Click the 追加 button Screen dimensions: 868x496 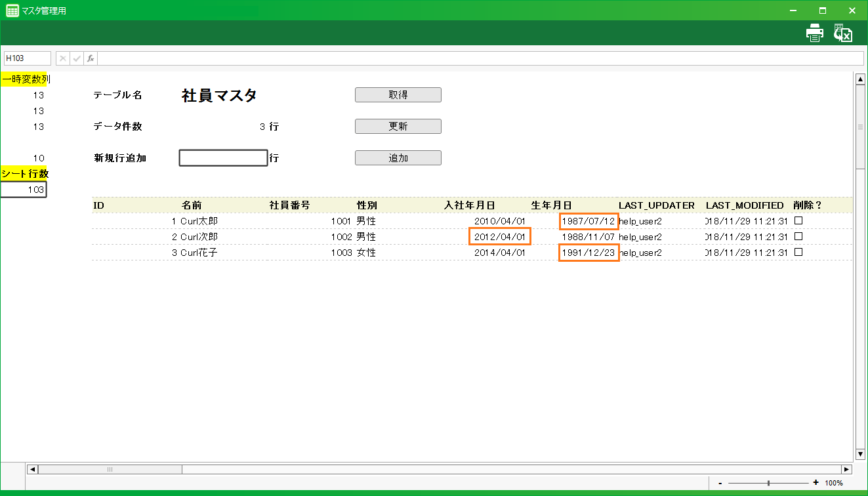(x=398, y=158)
